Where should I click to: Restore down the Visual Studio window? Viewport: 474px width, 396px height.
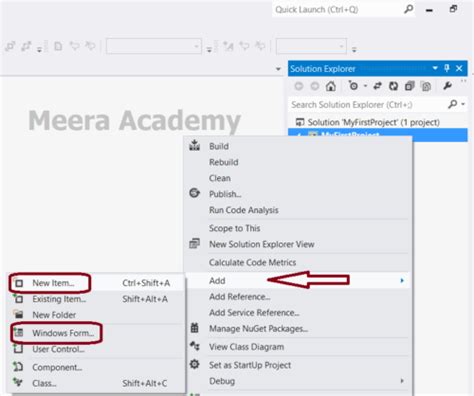tap(453, 9)
